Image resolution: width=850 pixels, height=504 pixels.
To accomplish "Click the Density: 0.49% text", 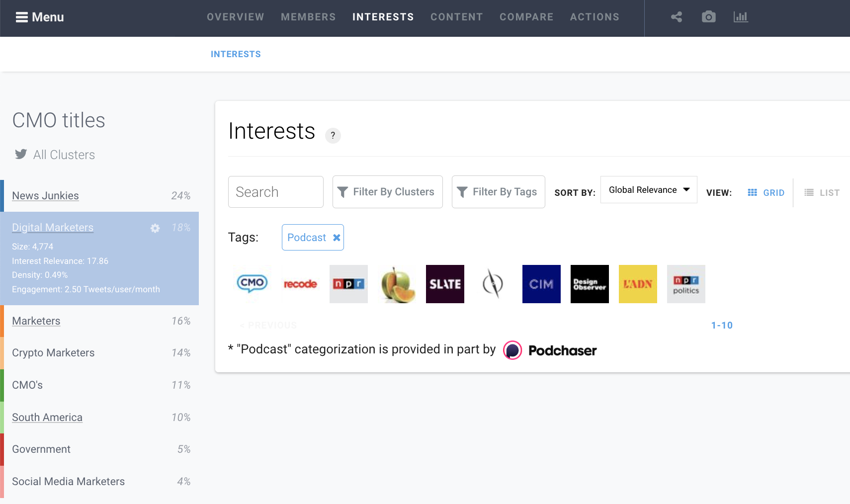I will coord(40,275).
